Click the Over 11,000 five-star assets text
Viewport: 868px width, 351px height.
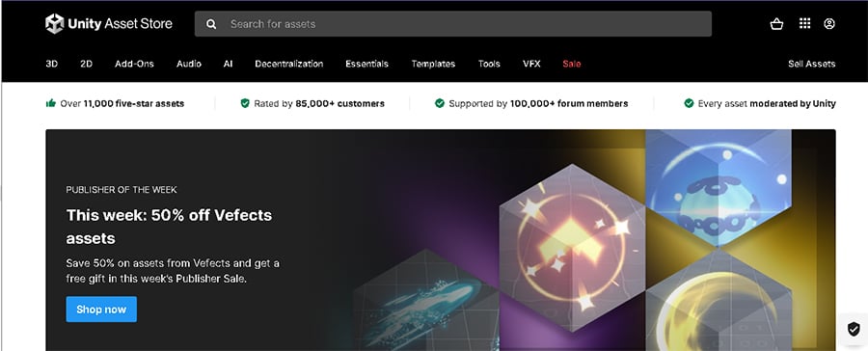(122, 103)
